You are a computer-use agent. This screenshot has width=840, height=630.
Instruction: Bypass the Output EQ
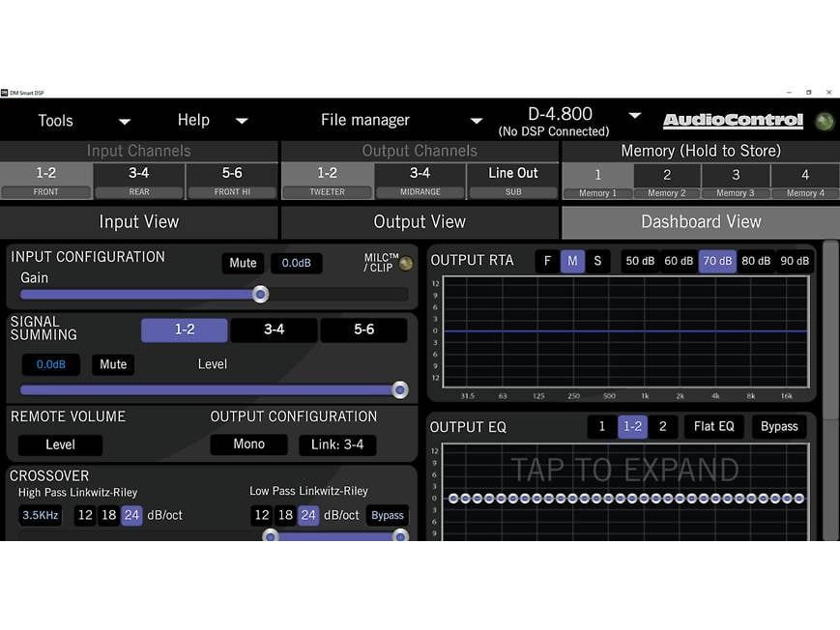[x=779, y=427]
